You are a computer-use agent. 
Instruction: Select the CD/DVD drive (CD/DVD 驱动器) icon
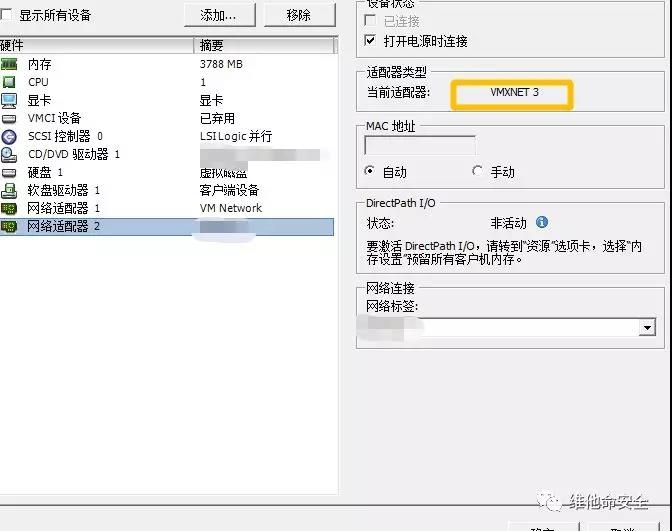point(9,154)
